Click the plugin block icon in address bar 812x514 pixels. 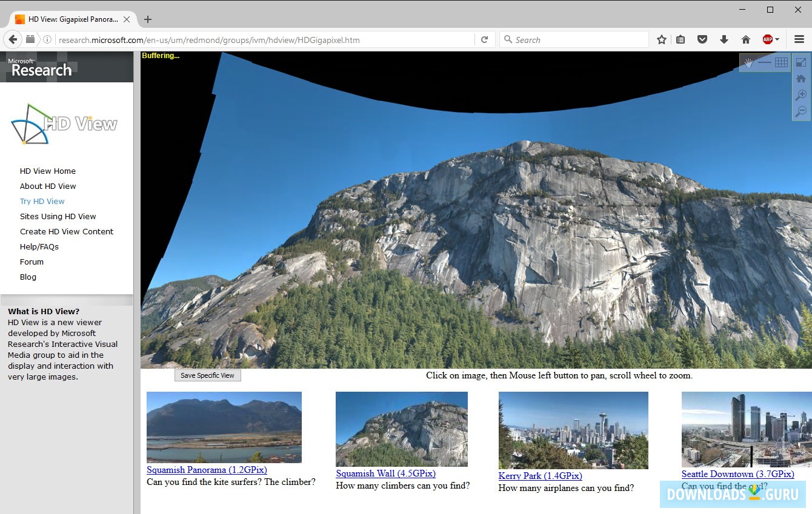tap(30, 40)
